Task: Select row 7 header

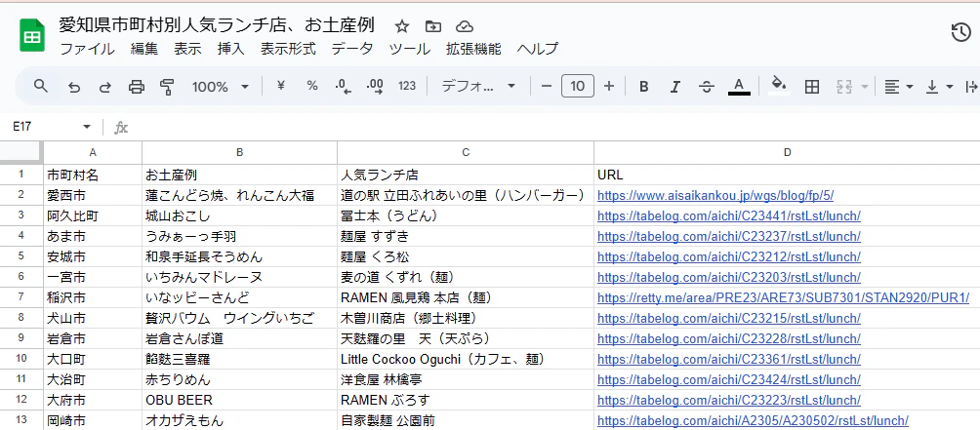Action: coord(21,297)
